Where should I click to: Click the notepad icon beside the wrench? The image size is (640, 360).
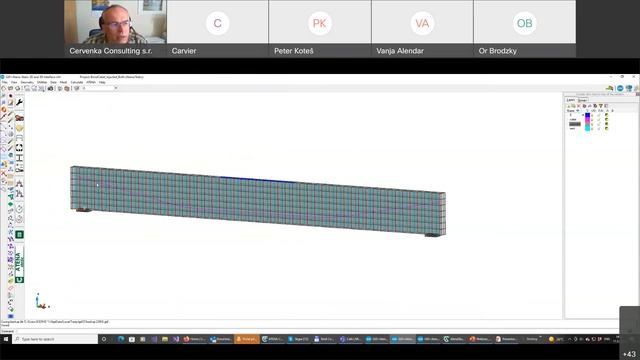tap(11, 102)
